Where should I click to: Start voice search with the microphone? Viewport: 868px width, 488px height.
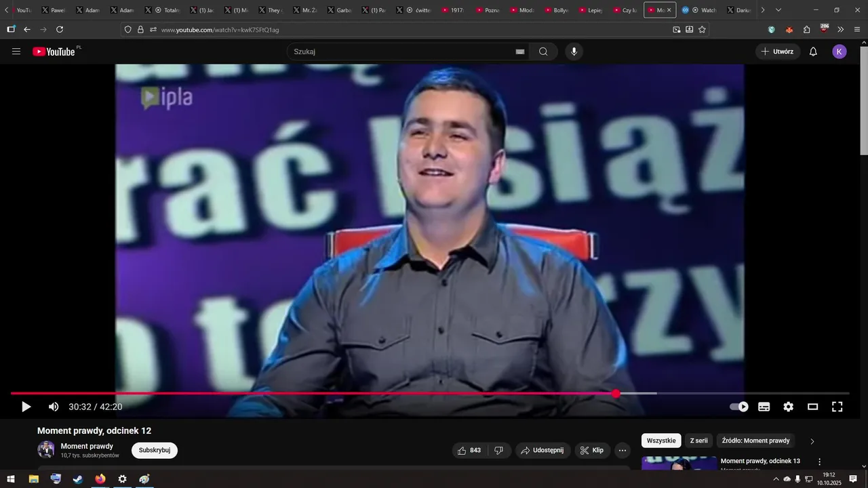click(574, 52)
